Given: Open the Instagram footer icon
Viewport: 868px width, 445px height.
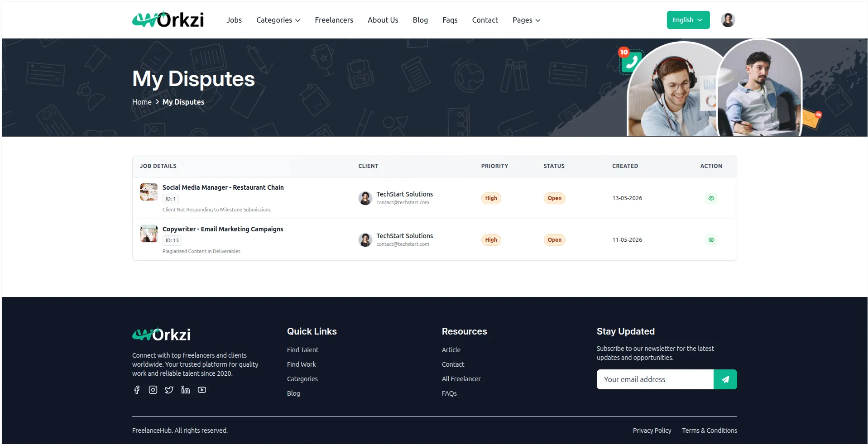Looking at the screenshot, I should (x=153, y=390).
